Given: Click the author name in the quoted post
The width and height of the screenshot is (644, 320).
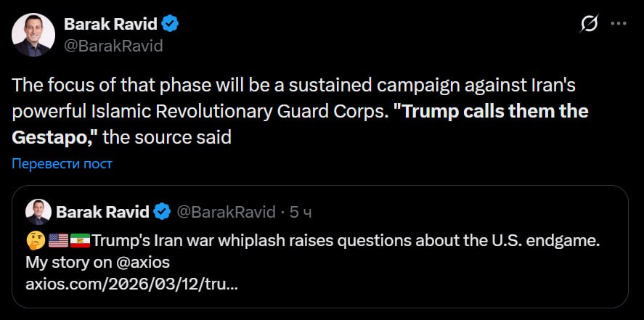Looking at the screenshot, I should click(102, 212).
